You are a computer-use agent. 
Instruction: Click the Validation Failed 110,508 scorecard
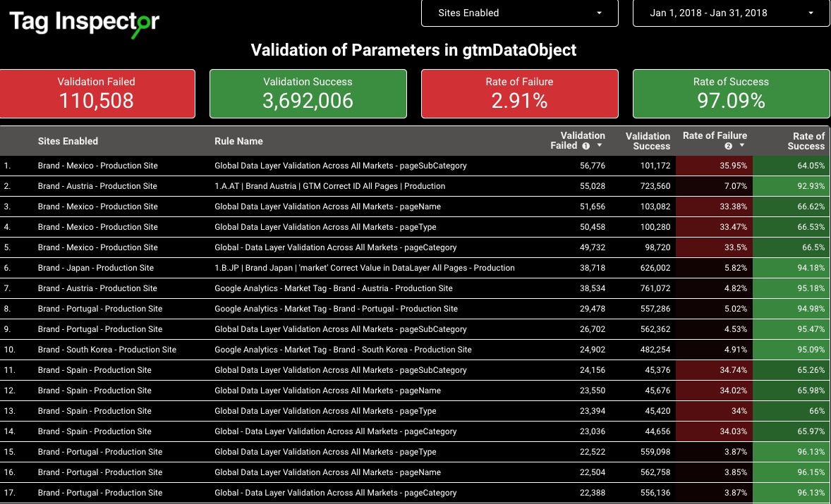[97, 94]
